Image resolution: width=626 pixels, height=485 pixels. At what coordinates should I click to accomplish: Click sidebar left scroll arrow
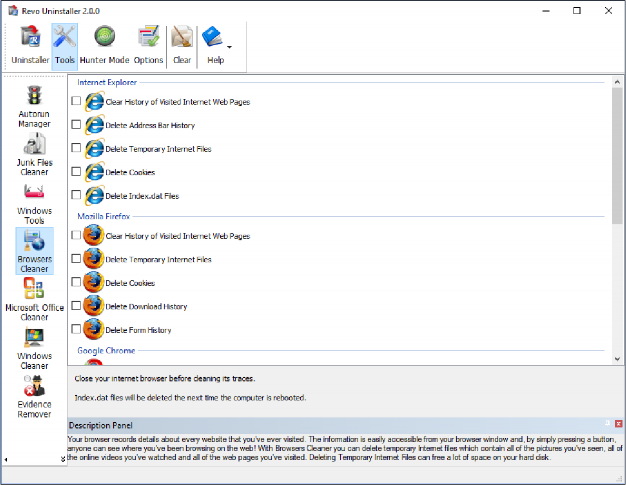6,459
